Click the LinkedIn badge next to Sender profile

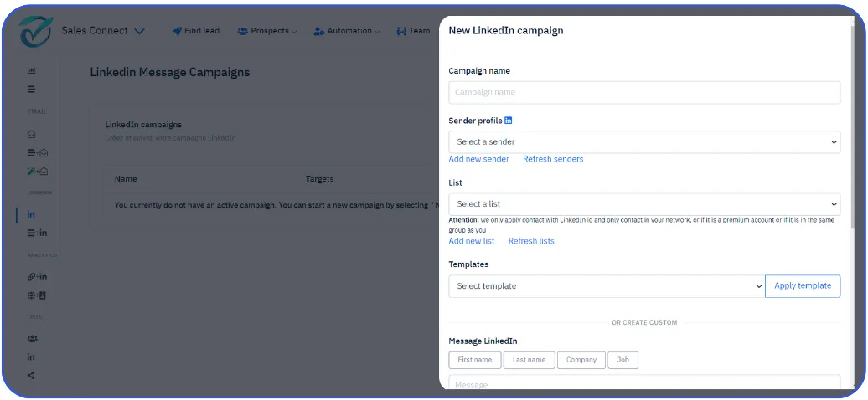pos(509,120)
